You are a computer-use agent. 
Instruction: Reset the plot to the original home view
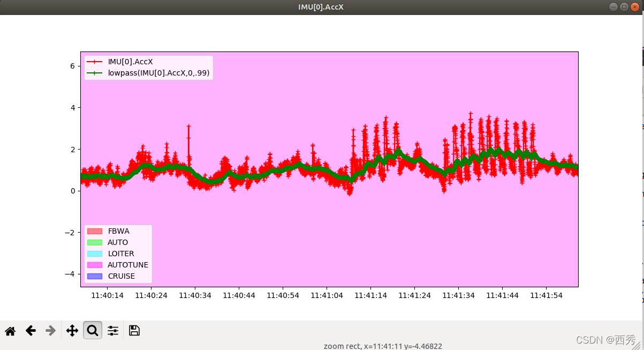click(10, 331)
